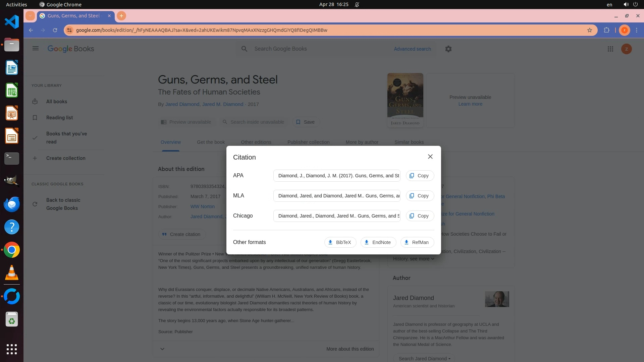The image size is (644, 362).
Task: Reload the current page
Action: click(55, 30)
